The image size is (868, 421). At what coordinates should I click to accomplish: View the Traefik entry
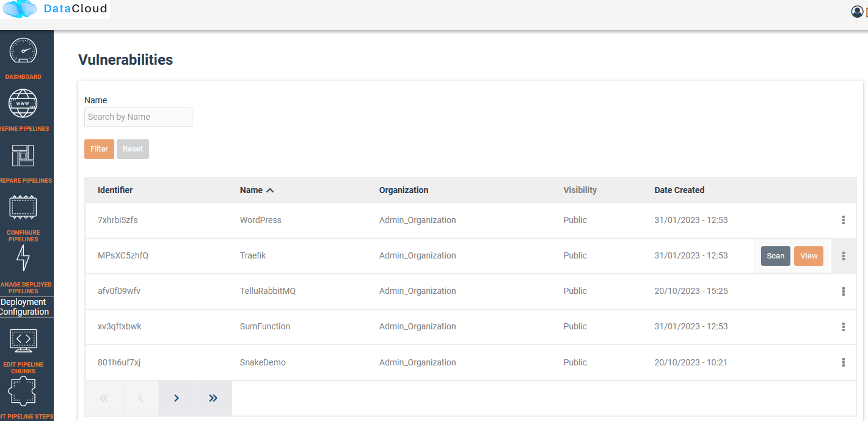click(x=809, y=256)
